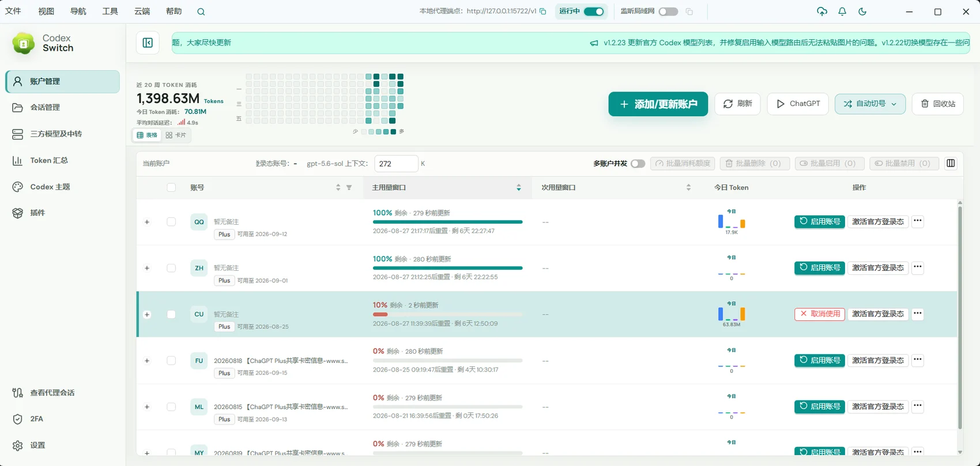The height and width of the screenshot is (466, 980).
Task: Open the 回收站 button
Action: [x=938, y=104]
